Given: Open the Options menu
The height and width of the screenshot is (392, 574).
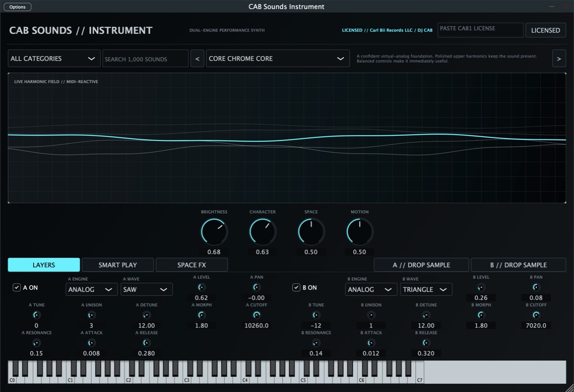Looking at the screenshot, I should pyautogui.click(x=17, y=7).
